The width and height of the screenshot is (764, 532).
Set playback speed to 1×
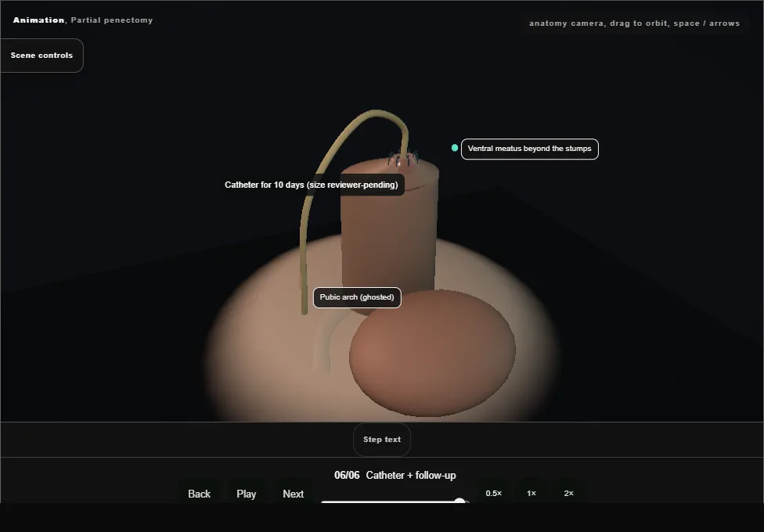pyautogui.click(x=531, y=493)
